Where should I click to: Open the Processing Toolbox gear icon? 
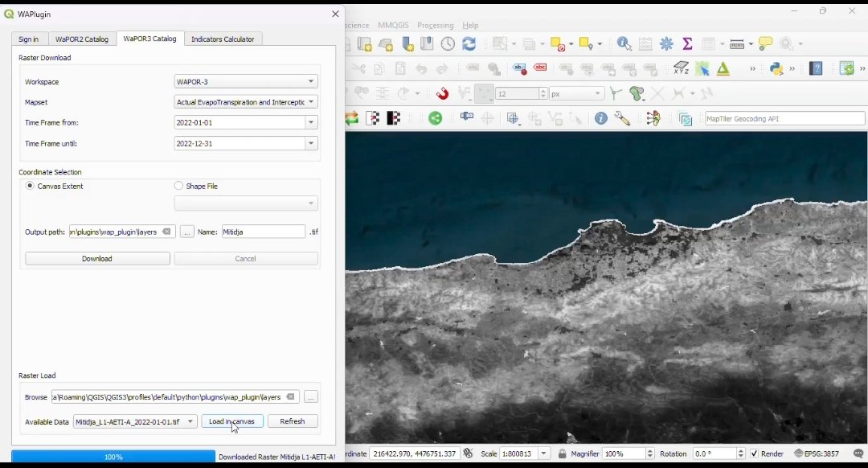tap(665, 43)
